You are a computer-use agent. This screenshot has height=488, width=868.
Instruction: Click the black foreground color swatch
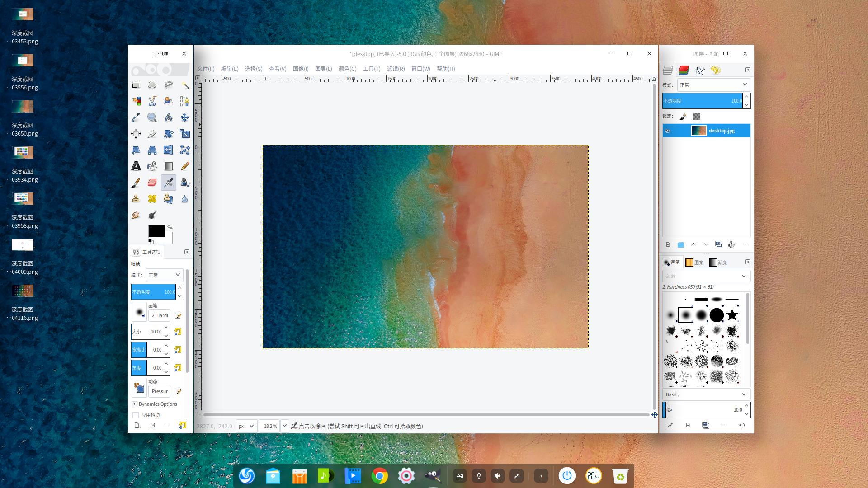(x=156, y=231)
